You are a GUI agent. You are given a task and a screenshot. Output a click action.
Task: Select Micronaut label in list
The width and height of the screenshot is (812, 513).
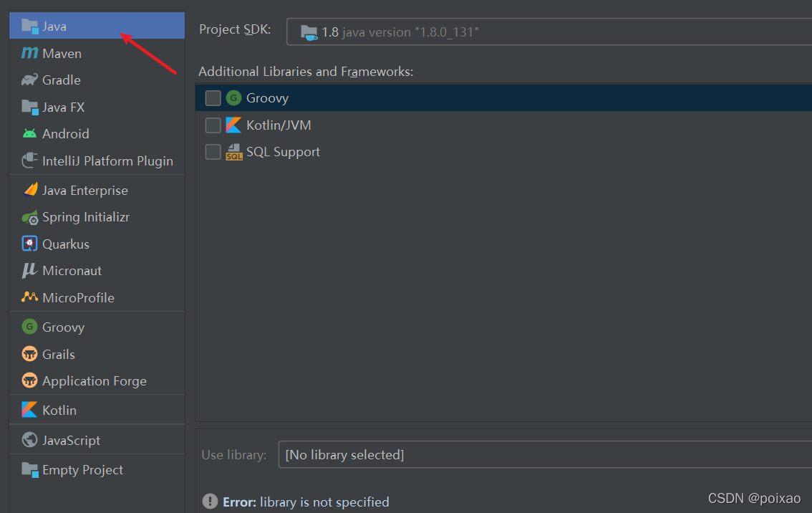click(72, 271)
